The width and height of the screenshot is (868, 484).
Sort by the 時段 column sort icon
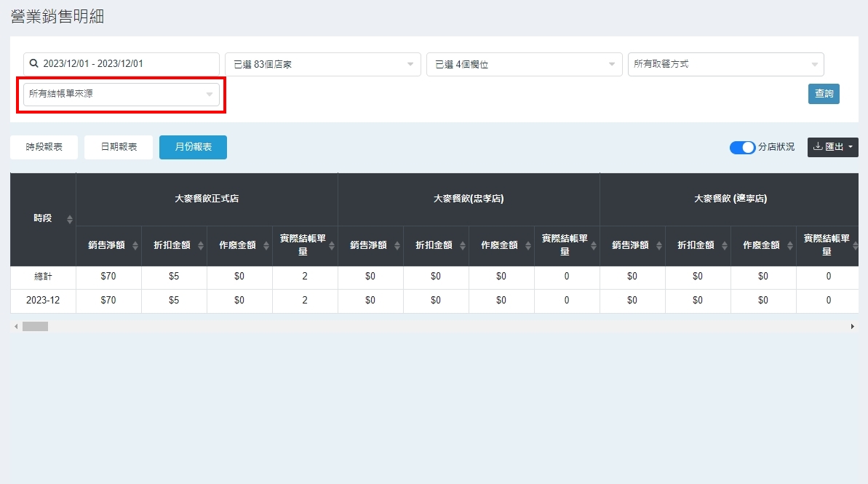coord(70,219)
